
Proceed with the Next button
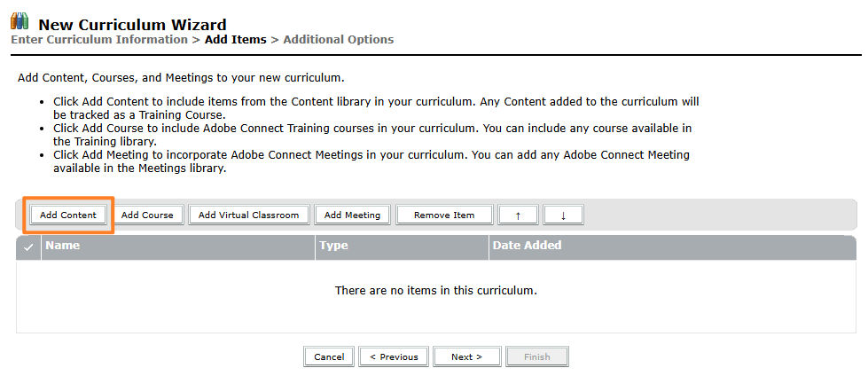tap(466, 356)
